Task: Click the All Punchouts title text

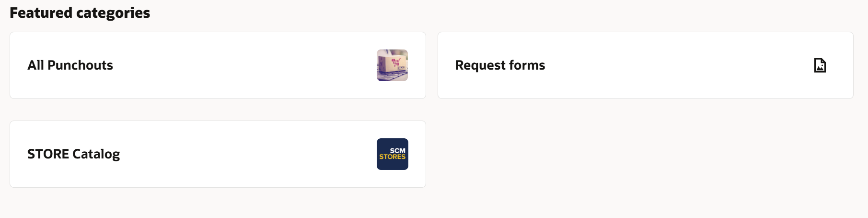Action: (x=70, y=65)
